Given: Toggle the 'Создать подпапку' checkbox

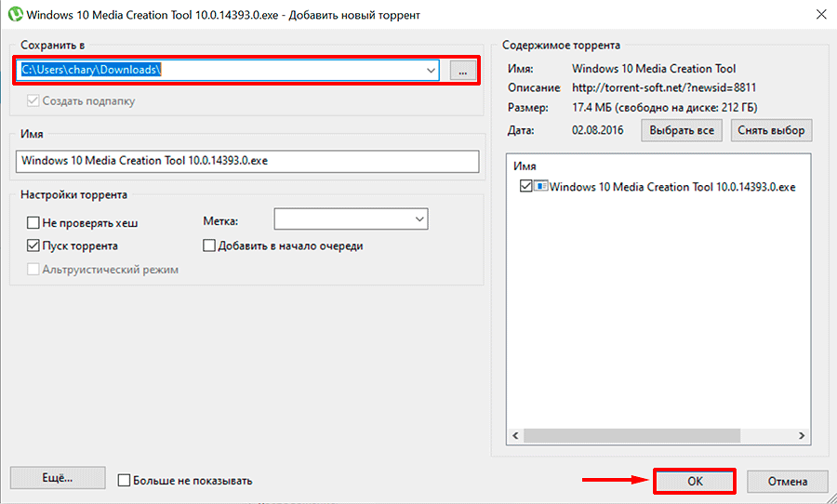Looking at the screenshot, I should (x=33, y=101).
